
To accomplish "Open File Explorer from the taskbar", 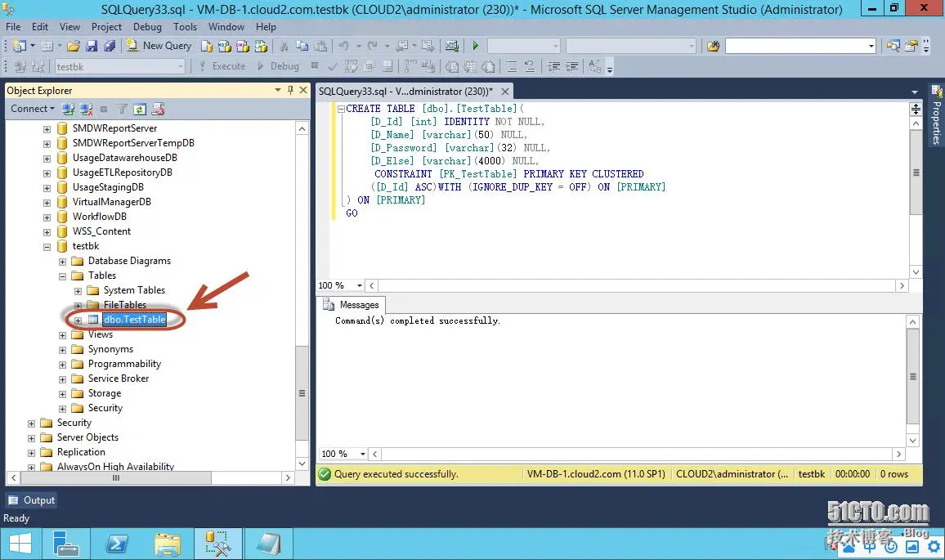I will pos(167,544).
